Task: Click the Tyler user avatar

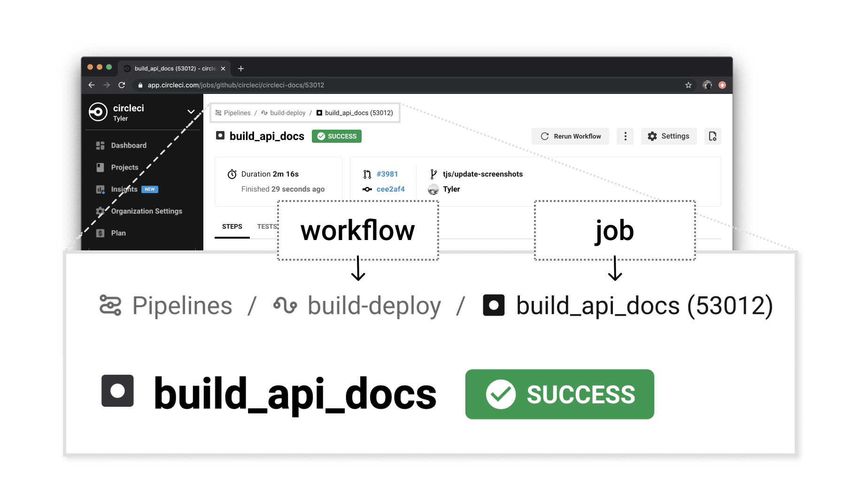Action: pos(433,189)
